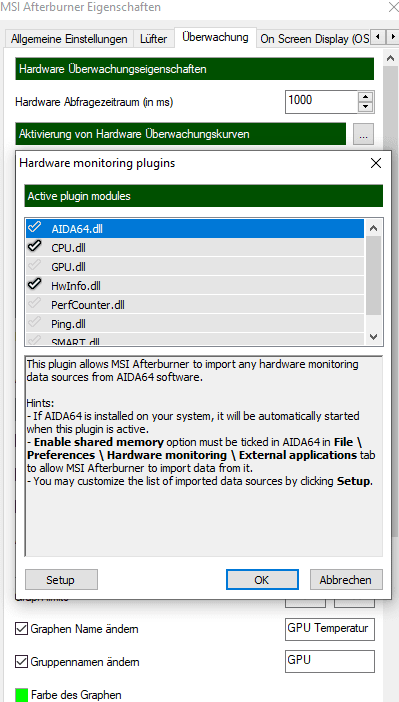The image size is (399, 702).
Task: Click the Abbrechen button
Action: coord(346,580)
